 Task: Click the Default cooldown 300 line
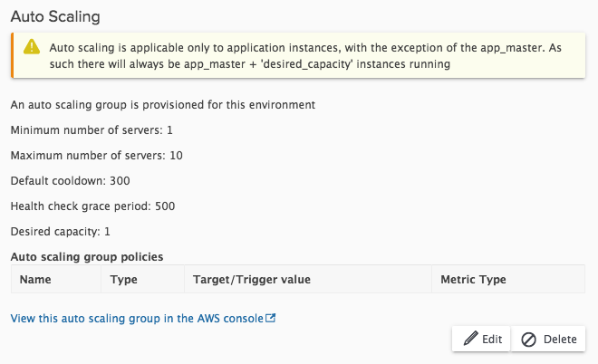71,181
